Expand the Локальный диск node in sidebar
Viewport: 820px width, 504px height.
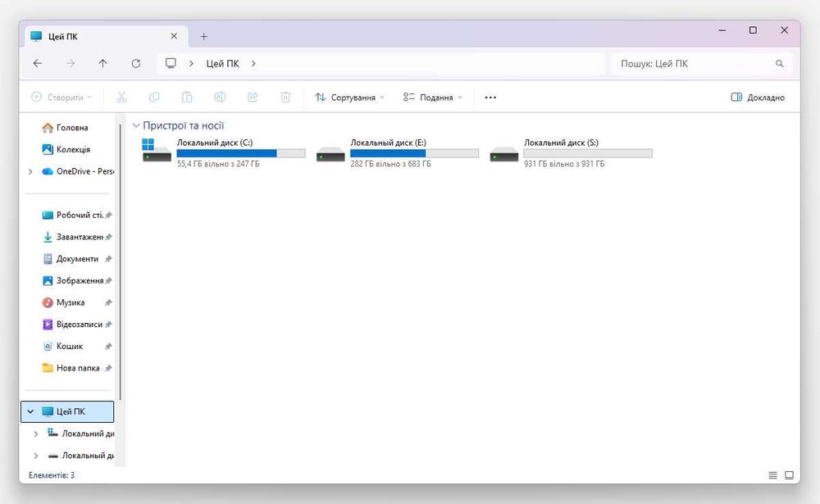click(x=35, y=456)
